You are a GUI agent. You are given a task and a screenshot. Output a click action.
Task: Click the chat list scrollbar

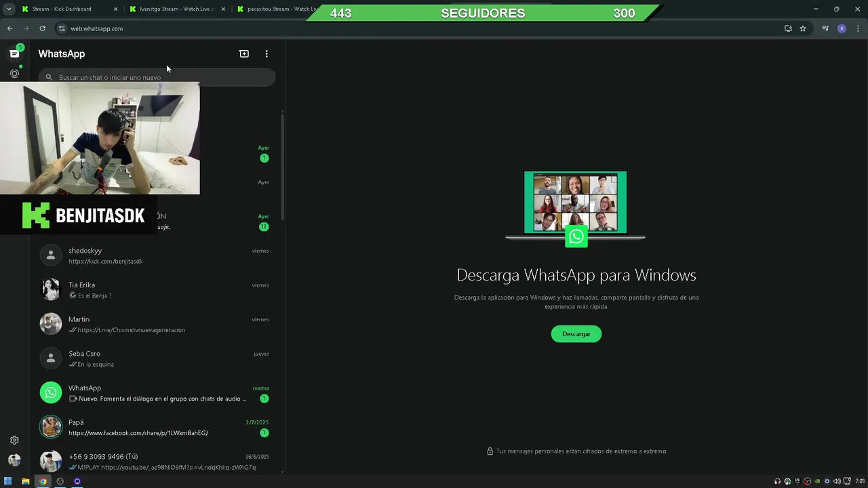tap(283, 166)
